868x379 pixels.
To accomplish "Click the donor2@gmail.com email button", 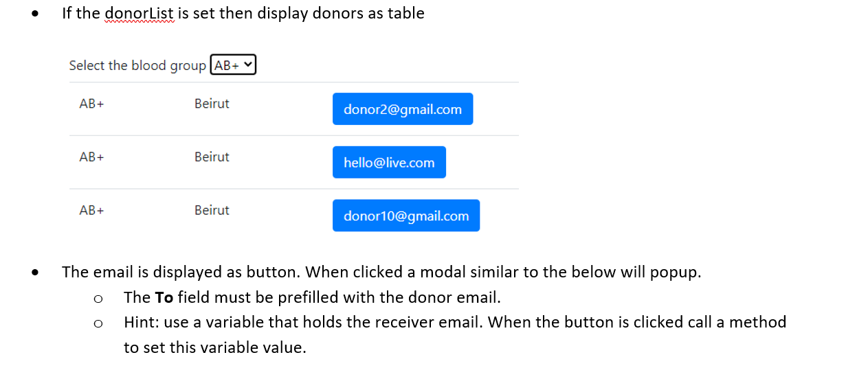I will click(x=403, y=109).
